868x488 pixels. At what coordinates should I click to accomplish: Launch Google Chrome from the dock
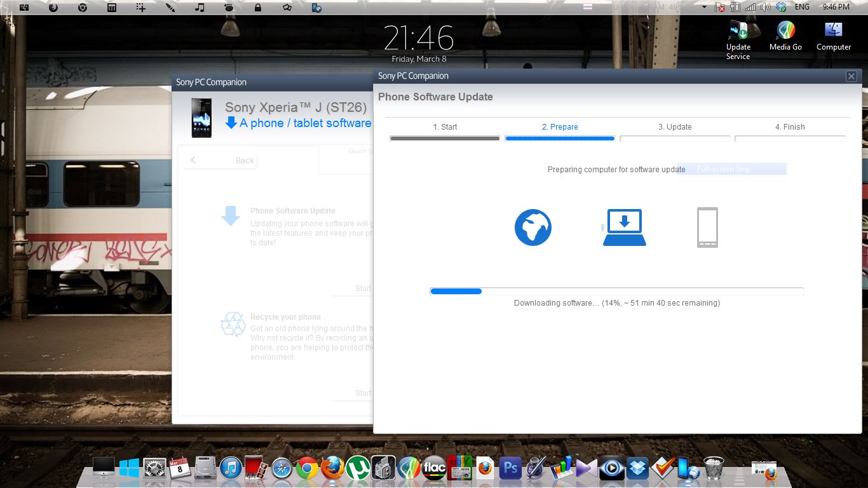[x=307, y=469]
